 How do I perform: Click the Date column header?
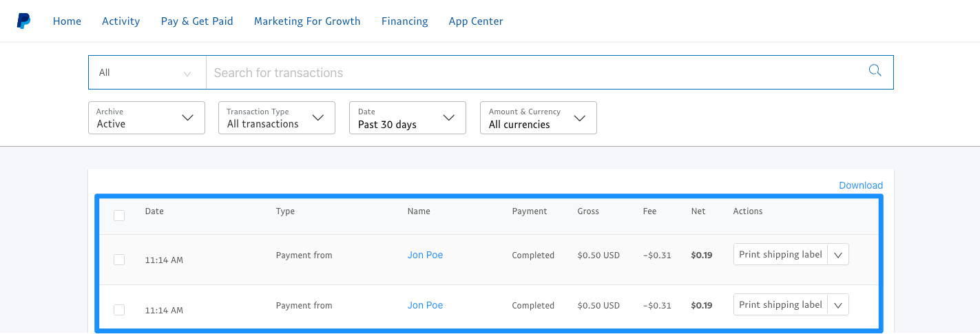click(154, 211)
